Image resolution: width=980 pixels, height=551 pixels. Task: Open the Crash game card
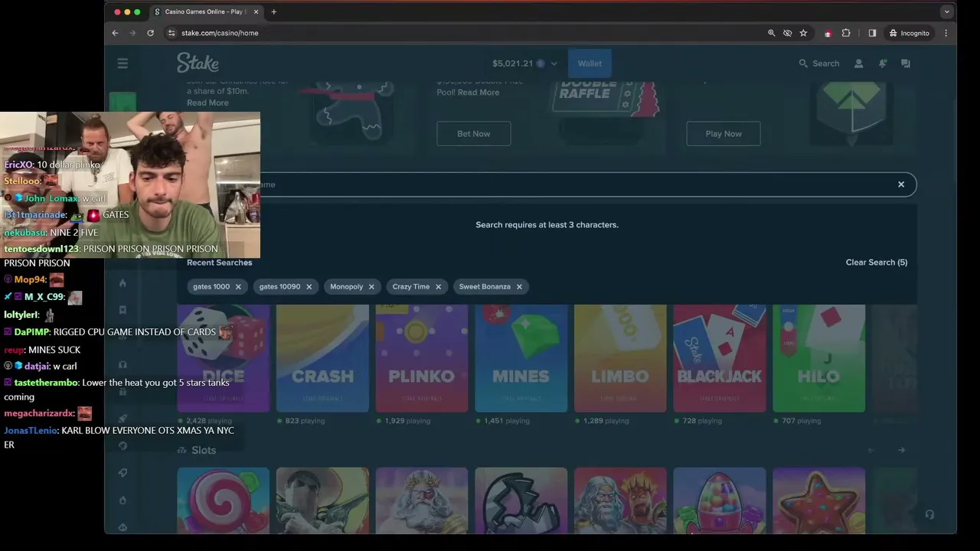coord(322,358)
